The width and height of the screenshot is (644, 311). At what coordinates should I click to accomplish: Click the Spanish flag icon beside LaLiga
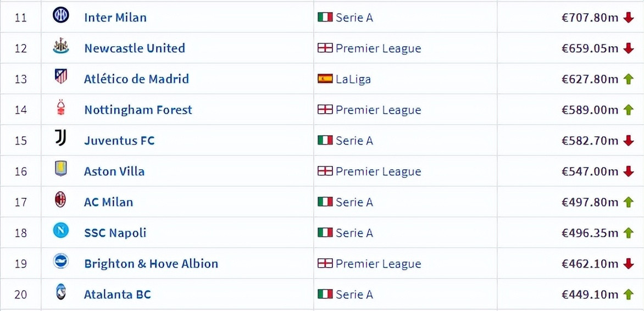click(325, 79)
